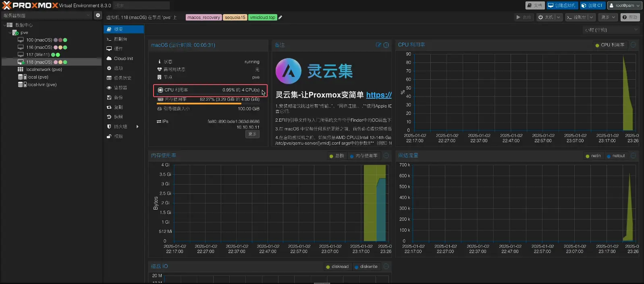Open the root@pam user menu
This screenshot has width=644, height=284.
624,5
